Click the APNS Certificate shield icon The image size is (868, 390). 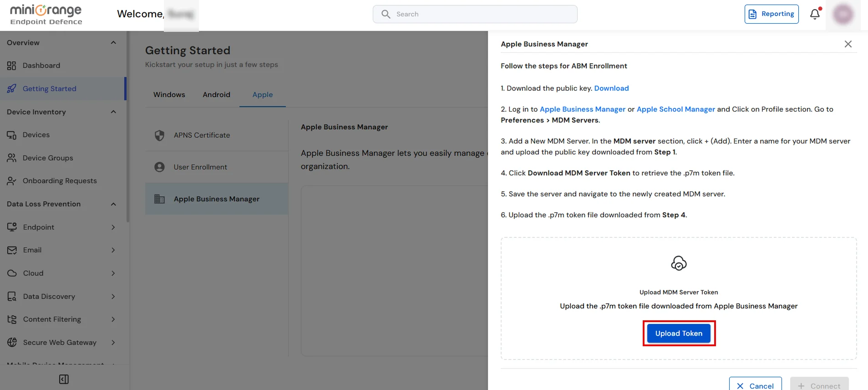[x=159, y=135]
